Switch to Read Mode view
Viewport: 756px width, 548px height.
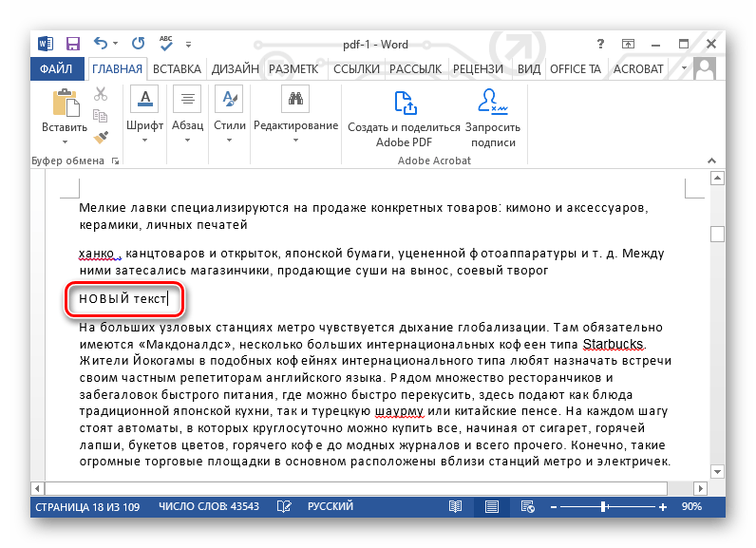tap(456, 507)
